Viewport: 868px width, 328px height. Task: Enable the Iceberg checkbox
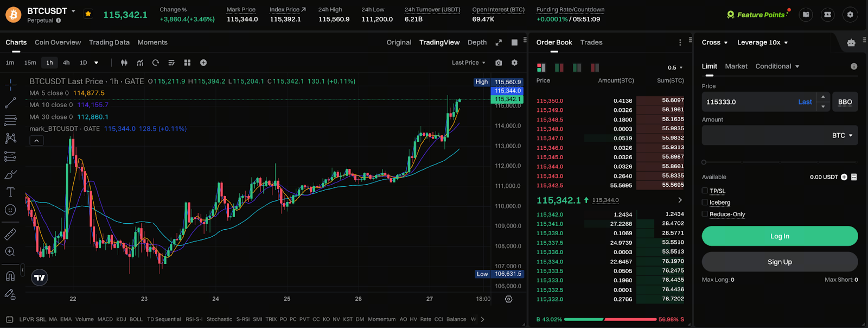(705, 202)
